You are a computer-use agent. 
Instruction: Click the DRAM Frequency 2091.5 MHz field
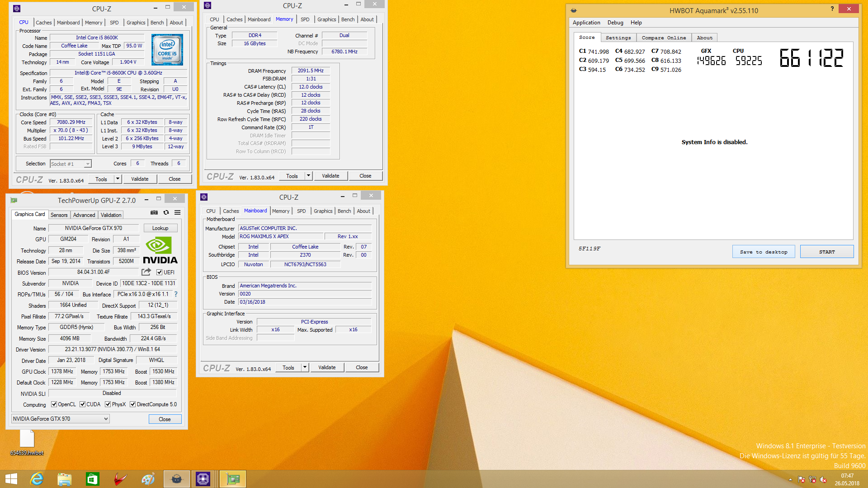(x=311, y=70)
